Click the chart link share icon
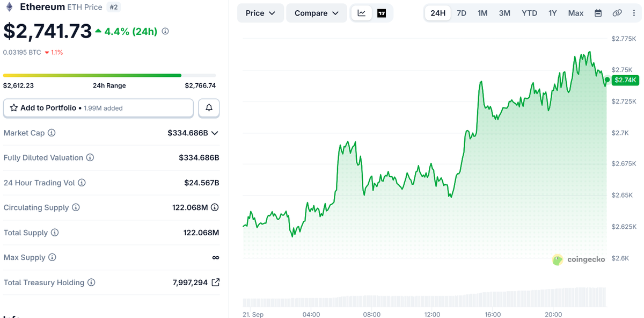This screenshot has width=644, height=318. pos(617,13)
